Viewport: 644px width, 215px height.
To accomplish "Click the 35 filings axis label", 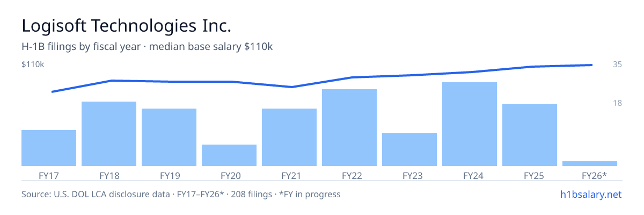I will click(x=617, y=64).
